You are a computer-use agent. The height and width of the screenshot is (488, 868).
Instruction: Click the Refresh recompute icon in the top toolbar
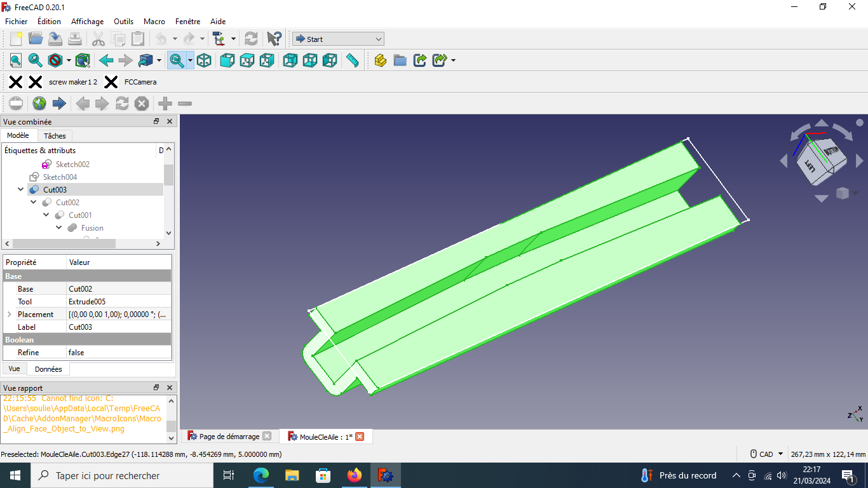(x=251, y=39)
